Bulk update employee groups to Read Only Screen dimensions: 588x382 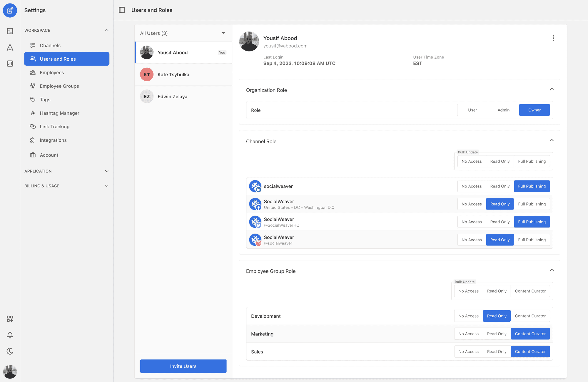pos(497,291)
